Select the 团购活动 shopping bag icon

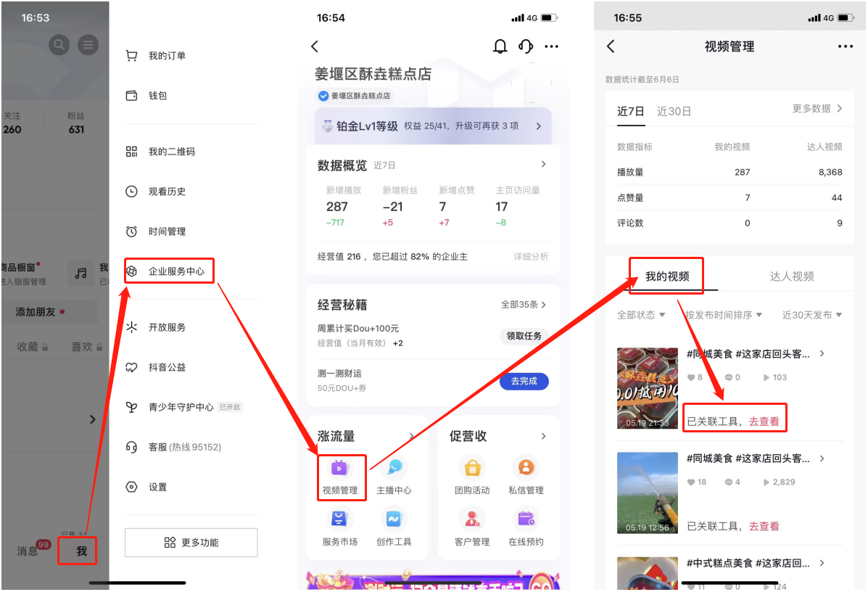tap(472, 469)
